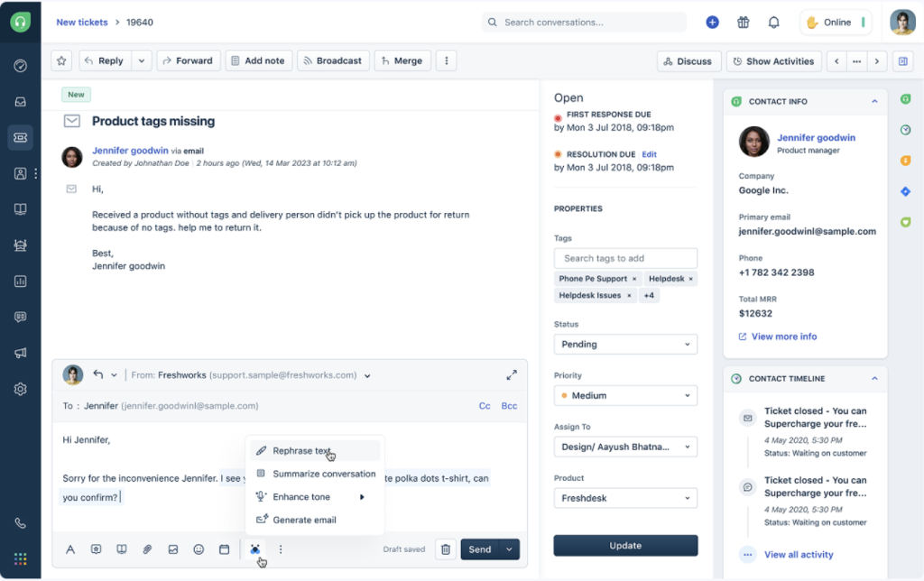
Task: Open Analytics icon in the left sidebar
Action: pyautogui.click(x=20, y=281)
